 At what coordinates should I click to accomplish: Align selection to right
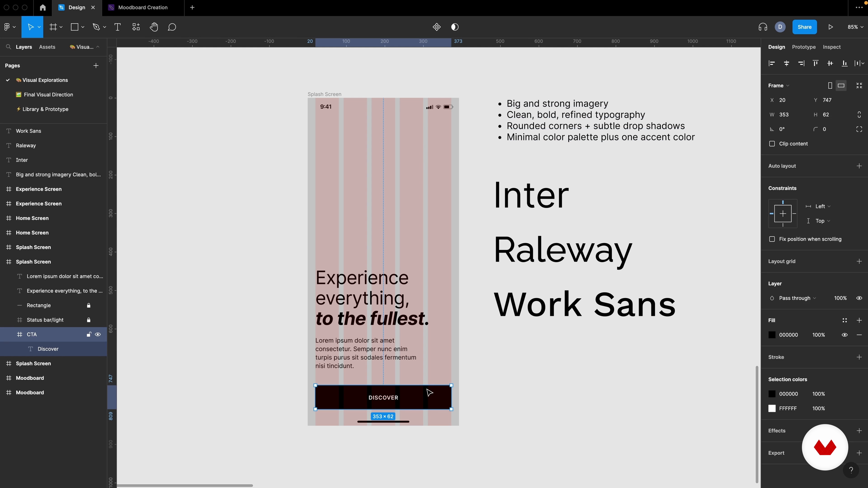pos(801,63)
